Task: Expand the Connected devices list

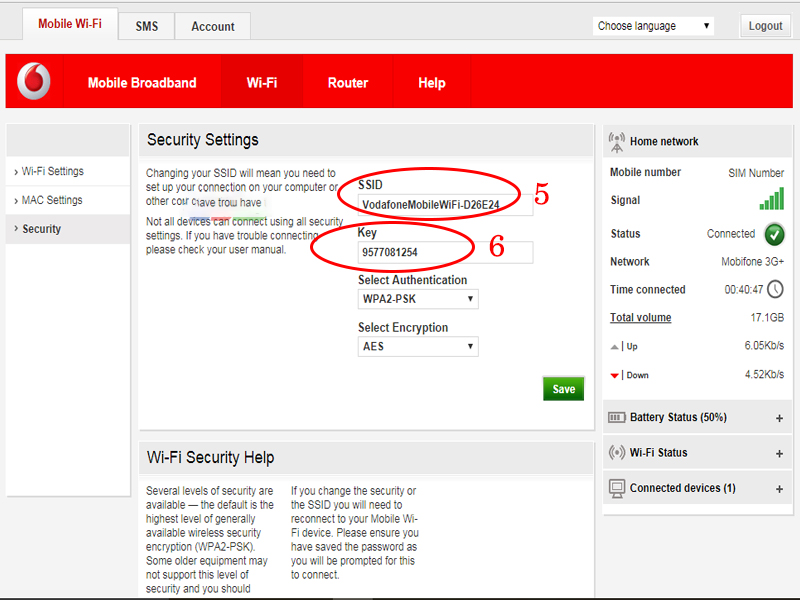Action: pos(779,489)
